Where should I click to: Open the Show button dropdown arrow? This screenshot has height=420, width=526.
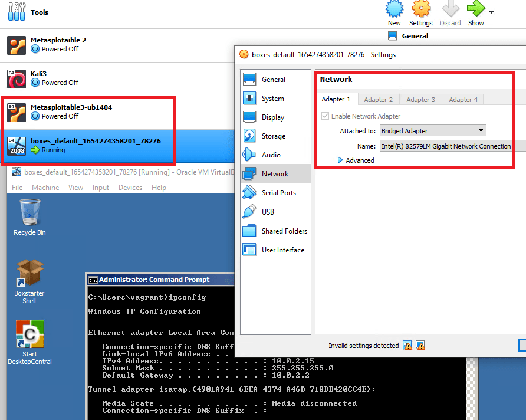click(491, 12)
